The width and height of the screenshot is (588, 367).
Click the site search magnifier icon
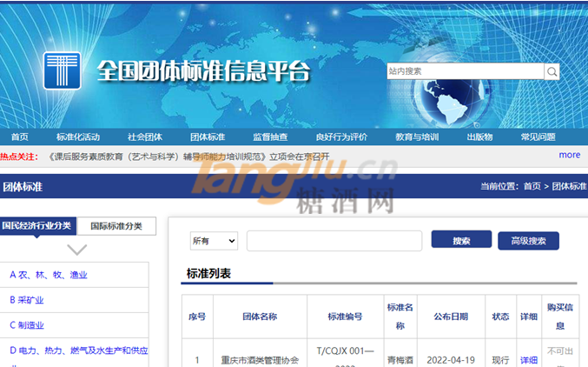(x=552, y=71)
